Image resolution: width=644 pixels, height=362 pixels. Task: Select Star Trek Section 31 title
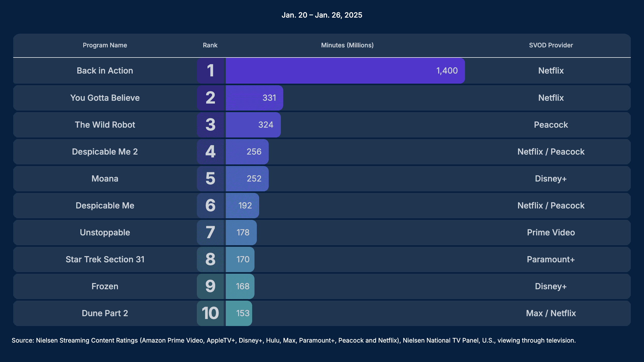click(x=105, y=259)
